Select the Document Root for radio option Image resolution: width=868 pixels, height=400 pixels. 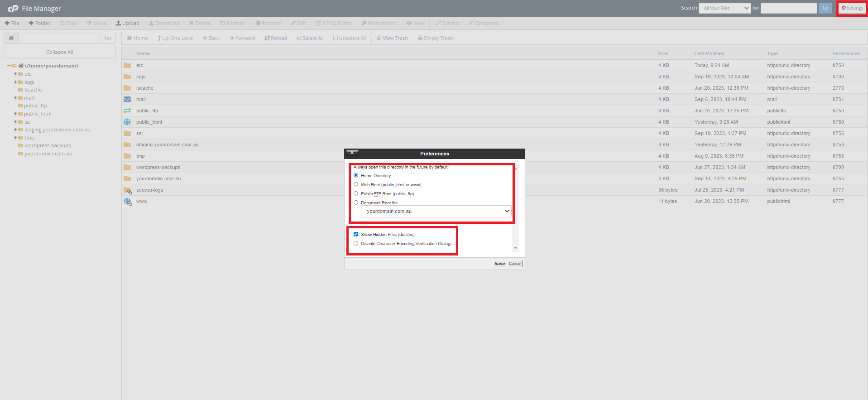coord(356,202)
